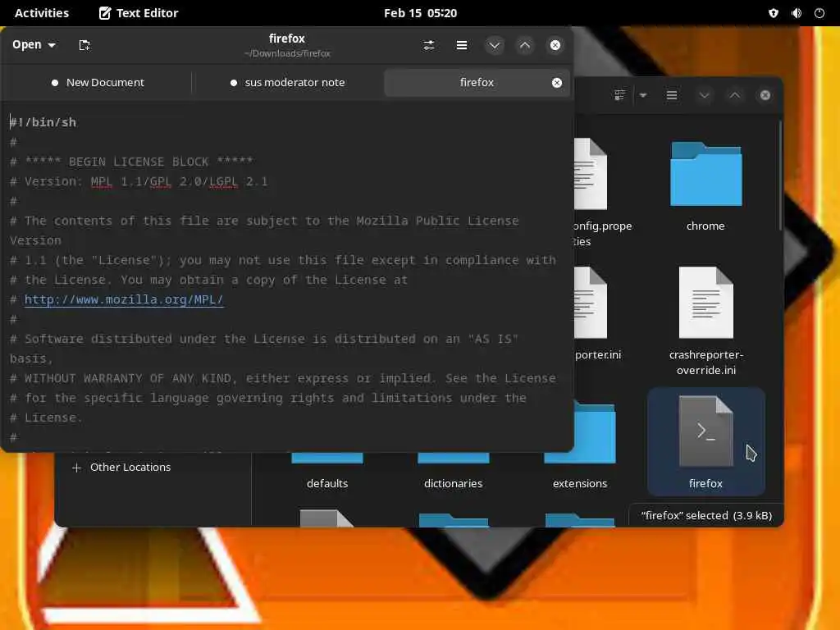
Task: Select the firefox script file icon
Action: (705, 431)
